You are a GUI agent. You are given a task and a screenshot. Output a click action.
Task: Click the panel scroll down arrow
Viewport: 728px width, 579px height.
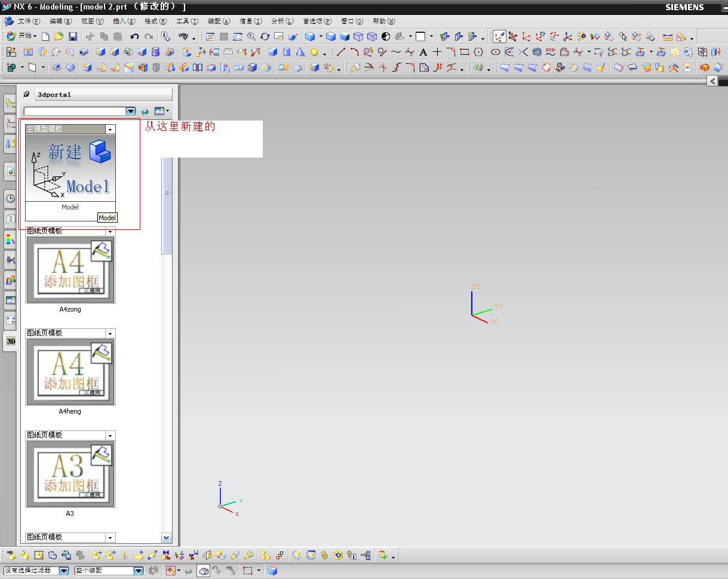pyautogui.click(x=167, y=538)
